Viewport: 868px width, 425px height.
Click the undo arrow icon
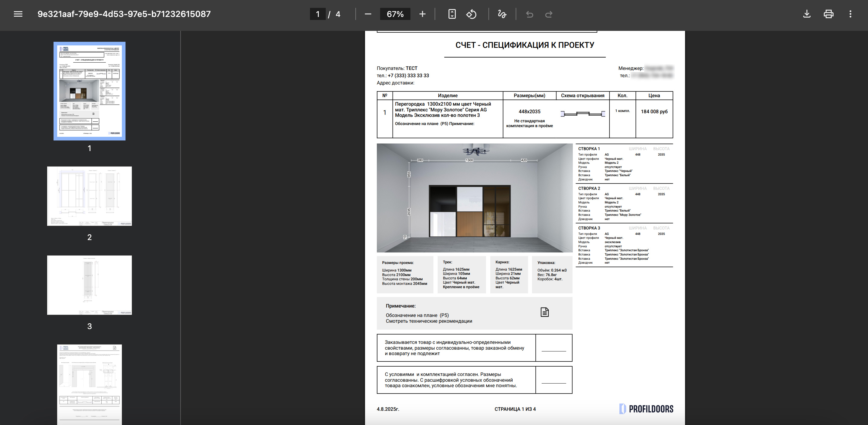click(x=529, y=14)
